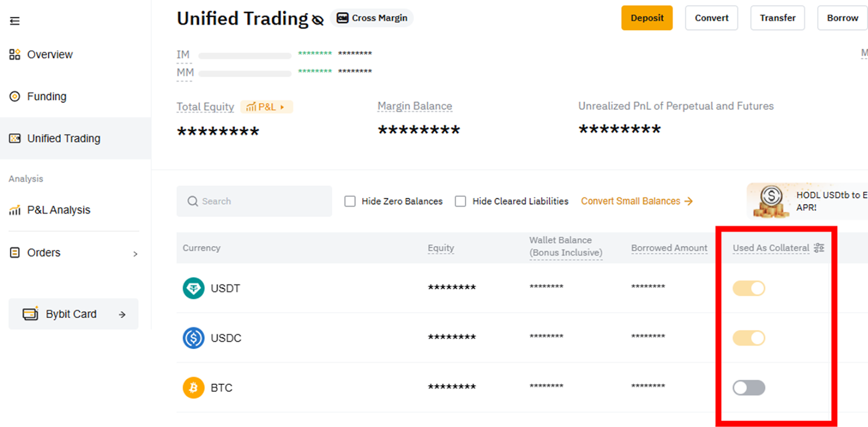Screen dimensions: 868x427
Task: Enable BTC as collateral
Action: click(749, 387)
